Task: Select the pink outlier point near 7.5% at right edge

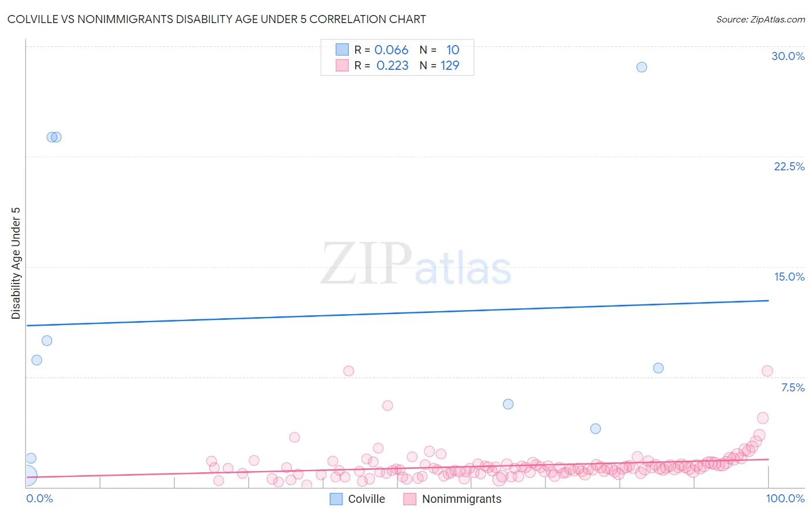Action: point(767,371)
